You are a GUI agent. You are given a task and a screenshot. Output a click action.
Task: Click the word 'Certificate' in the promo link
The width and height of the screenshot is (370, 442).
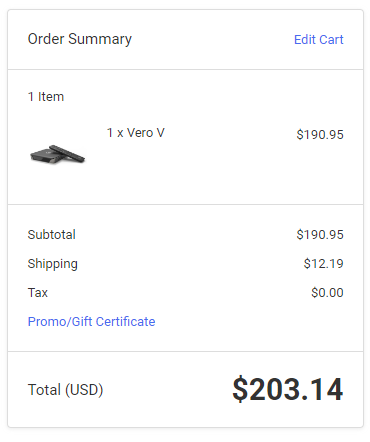pyautogui.click(x=125, y=322)
